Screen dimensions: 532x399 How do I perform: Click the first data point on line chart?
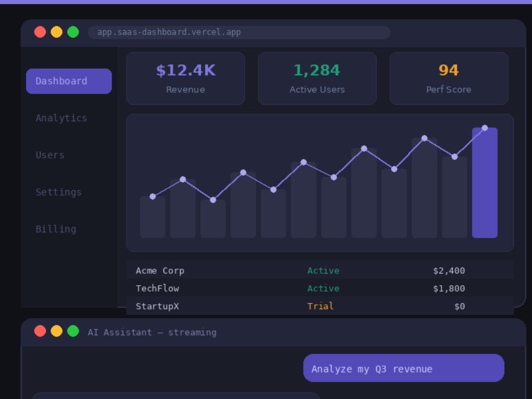[x=153, y=196]
